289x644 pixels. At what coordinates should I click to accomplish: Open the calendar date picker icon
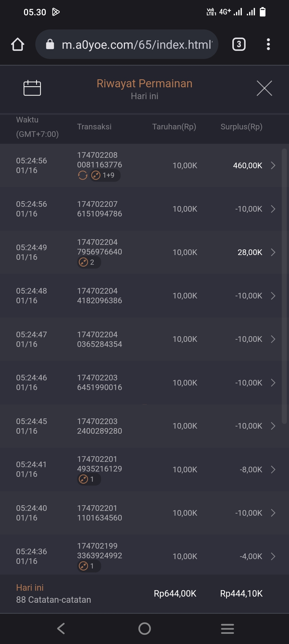click(x=32, y=88)
